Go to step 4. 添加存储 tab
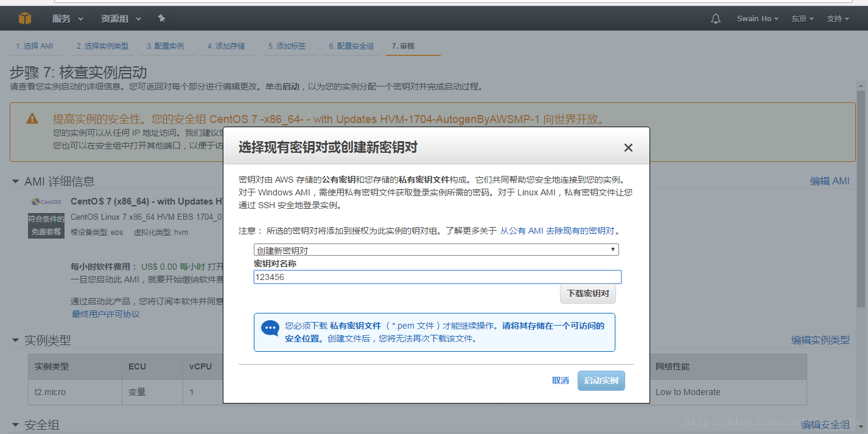 (x=226, y=46)
